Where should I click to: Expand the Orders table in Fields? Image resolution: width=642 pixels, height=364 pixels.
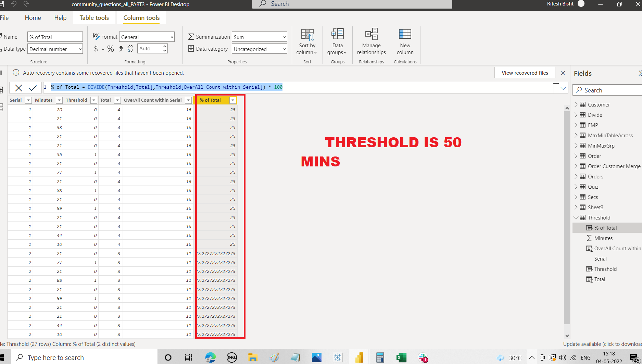click(576, 176)
